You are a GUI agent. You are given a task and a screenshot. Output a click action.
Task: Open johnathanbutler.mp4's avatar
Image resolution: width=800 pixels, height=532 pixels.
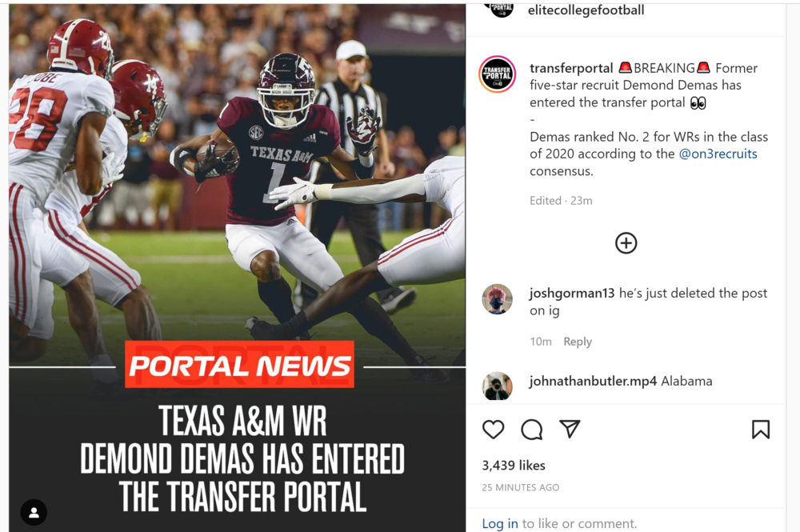click(497, 386)
